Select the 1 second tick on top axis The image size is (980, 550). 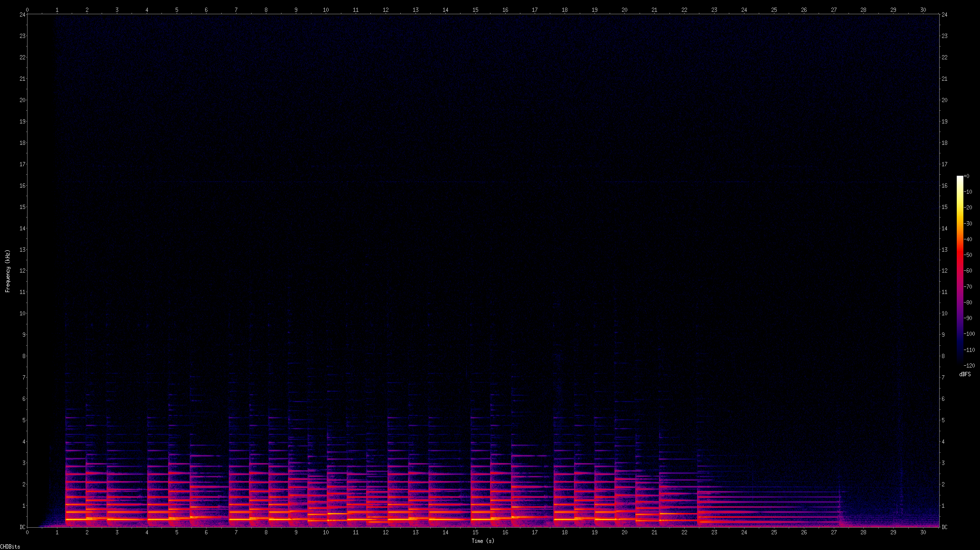click(57, 9)
